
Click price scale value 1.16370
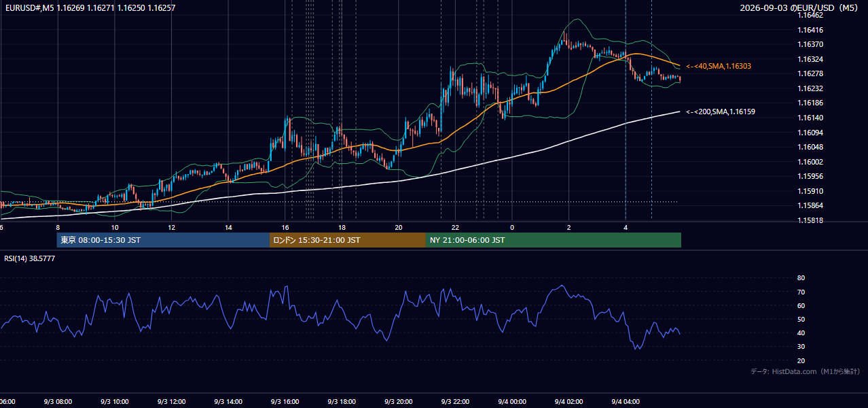click(x=811, y=44)
